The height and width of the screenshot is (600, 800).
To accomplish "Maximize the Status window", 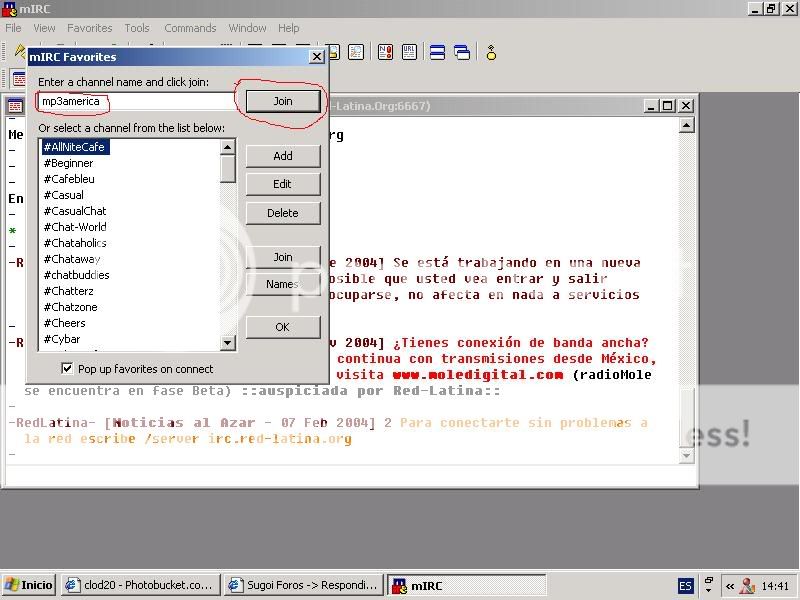I will click(668, 106).
